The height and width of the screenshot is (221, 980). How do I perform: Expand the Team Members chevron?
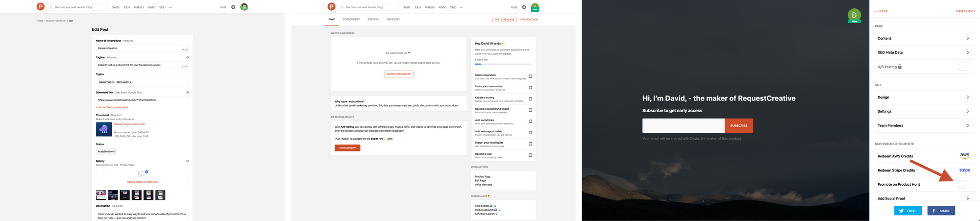(x=967, y=125)
